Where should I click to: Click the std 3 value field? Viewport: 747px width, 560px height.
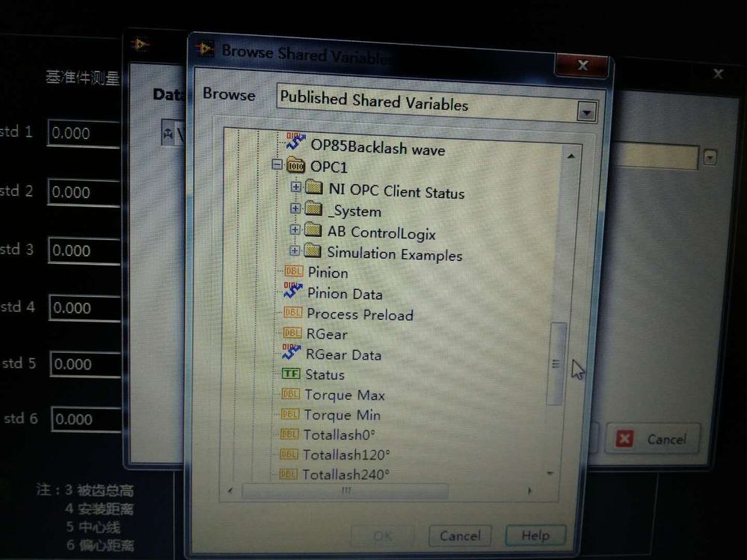[84, 250]
